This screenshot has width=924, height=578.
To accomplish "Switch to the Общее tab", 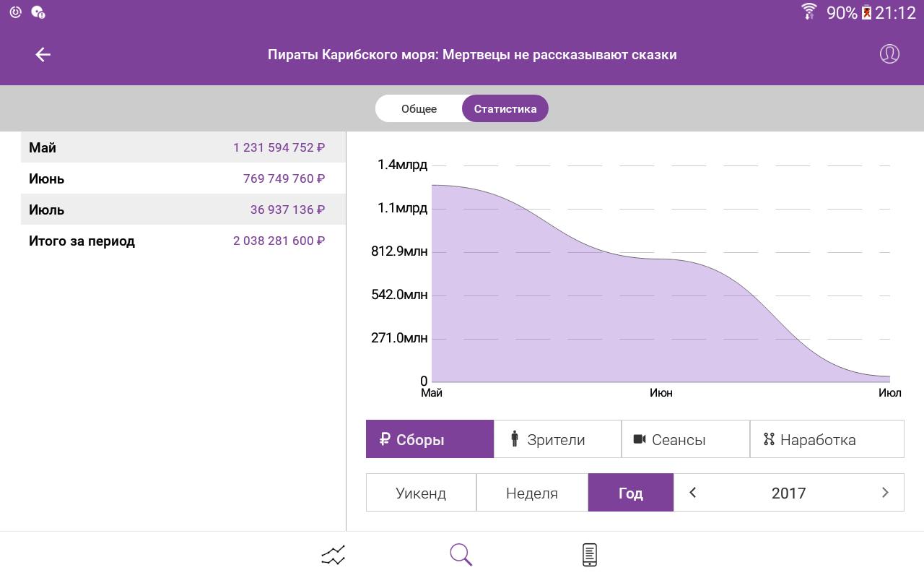I will pos(419,108).
